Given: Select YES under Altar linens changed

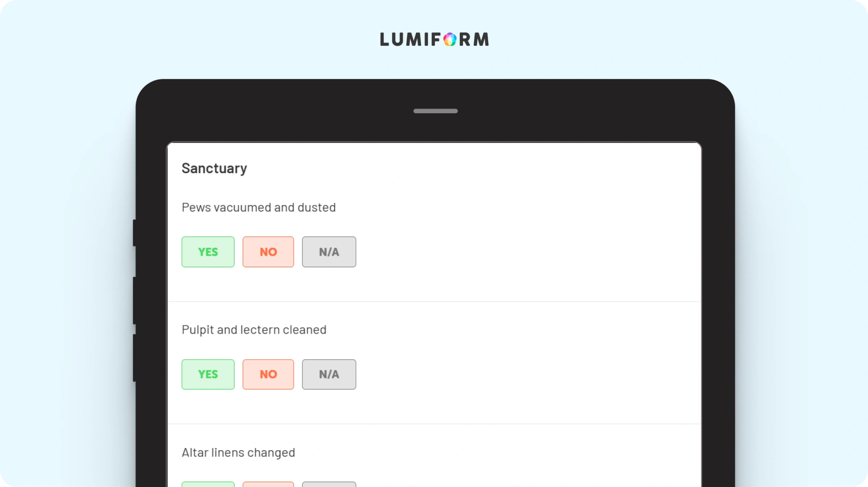Looking at the screenshot, I should coord(208,484).
